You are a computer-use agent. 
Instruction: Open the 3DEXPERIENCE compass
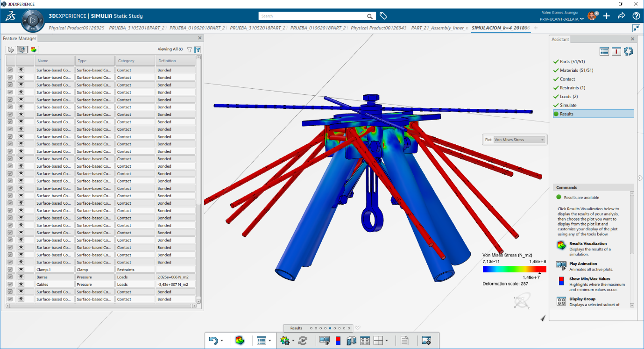(x=32, y=20)
